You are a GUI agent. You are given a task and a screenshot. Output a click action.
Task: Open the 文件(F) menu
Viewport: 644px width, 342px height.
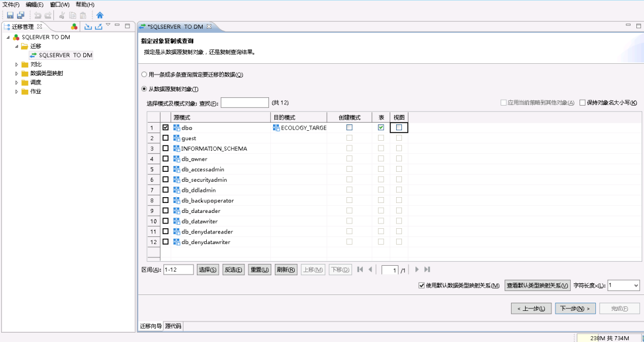[11, 5]
